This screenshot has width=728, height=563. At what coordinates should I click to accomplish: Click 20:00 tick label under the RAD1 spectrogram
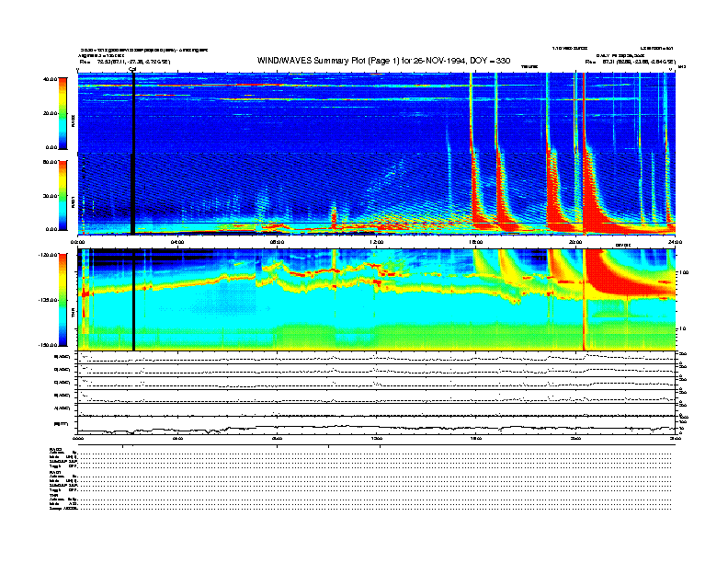575,242
